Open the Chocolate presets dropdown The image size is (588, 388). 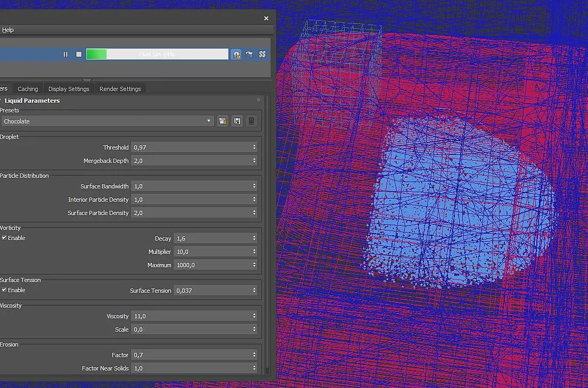[107, 121]
